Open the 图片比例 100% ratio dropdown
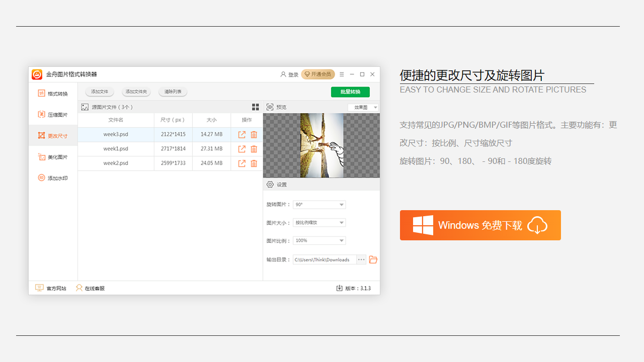 pos(319,240)
